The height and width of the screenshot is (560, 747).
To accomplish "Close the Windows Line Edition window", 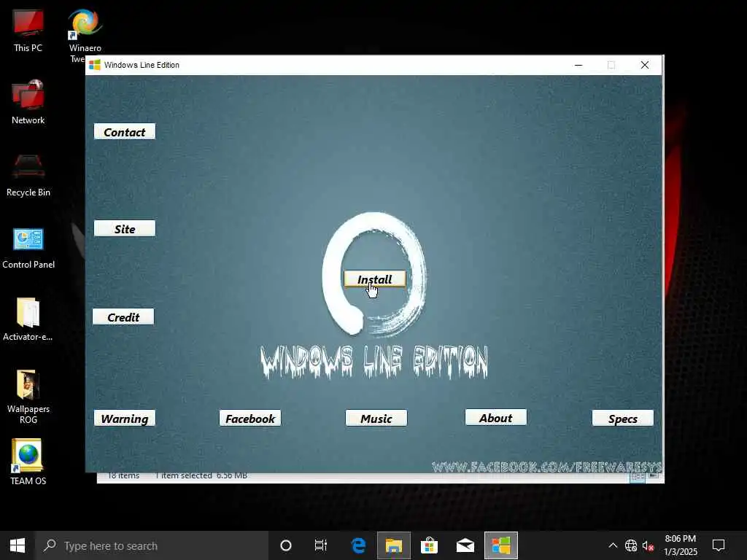I will point(645,65).
